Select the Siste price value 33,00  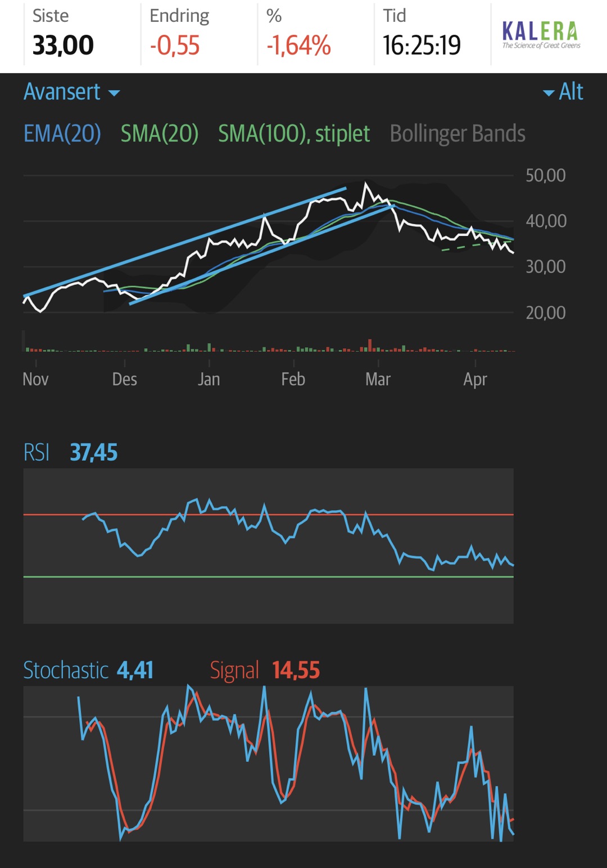tap(63, 46)
